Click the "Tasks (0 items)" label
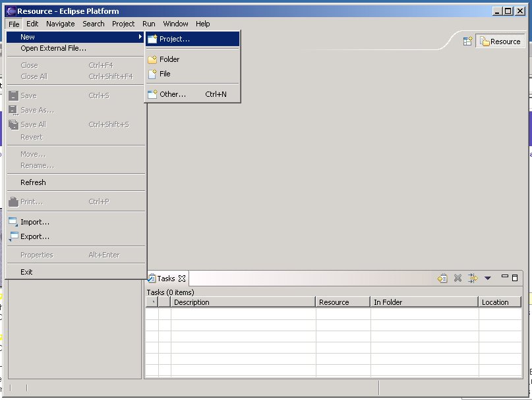This screenshot has width=532, height=401. coord(170,292)
